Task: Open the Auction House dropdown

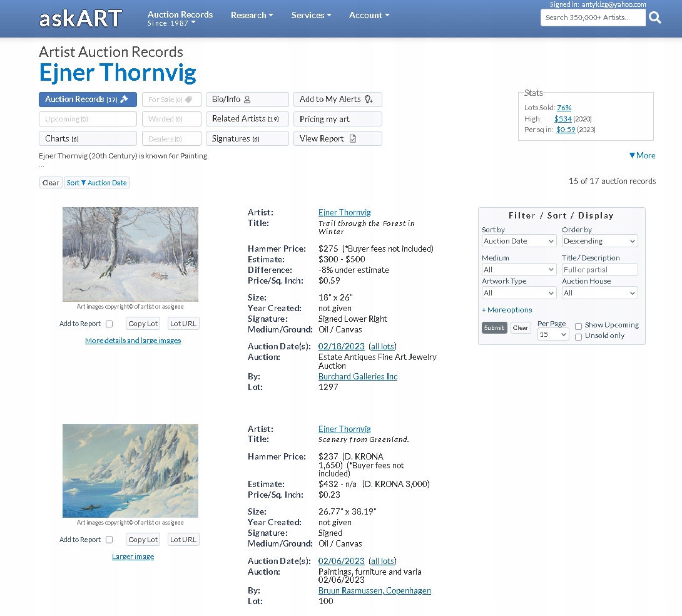Action: point(599,293)
